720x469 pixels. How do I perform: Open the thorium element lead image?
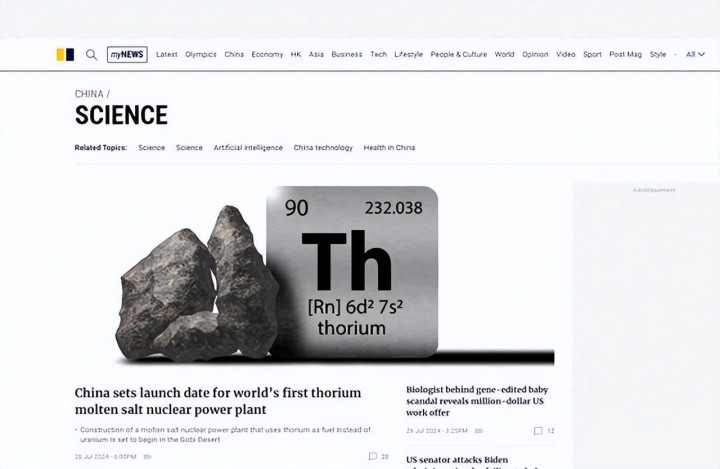coord(315,274)
